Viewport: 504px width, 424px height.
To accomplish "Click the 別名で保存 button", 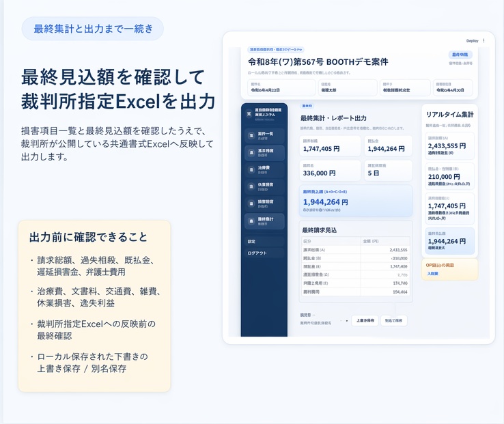I will (x=394, y=320).
